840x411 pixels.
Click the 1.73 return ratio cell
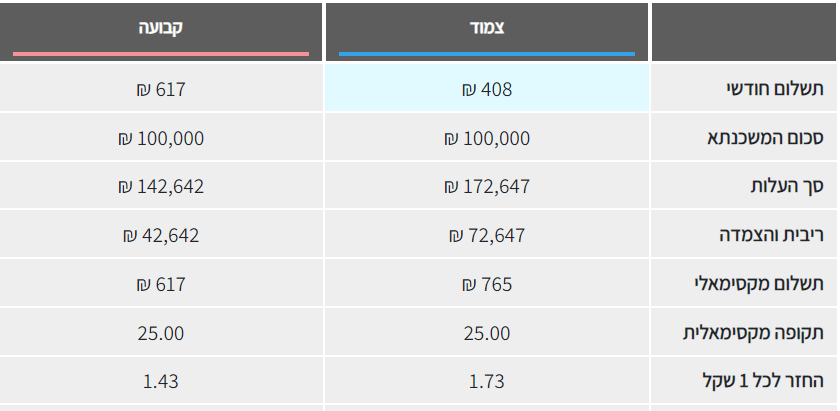pyautogui.click(x=487, y=381)
